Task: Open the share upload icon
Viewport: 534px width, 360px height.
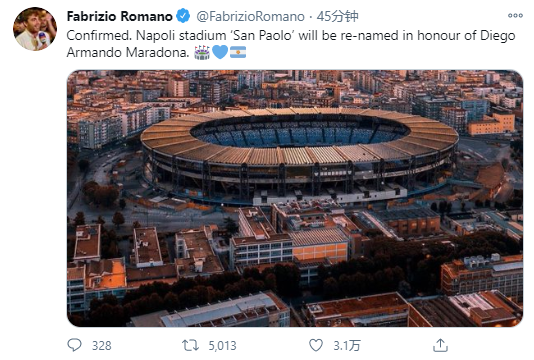Action: pyautogui.click(x=440, y=345)
